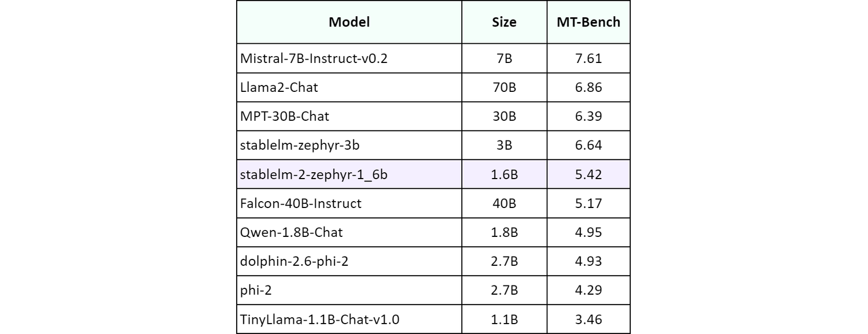Click the Model column header
The width and height of the screenshot is (868, 334).
coord(349,23)
